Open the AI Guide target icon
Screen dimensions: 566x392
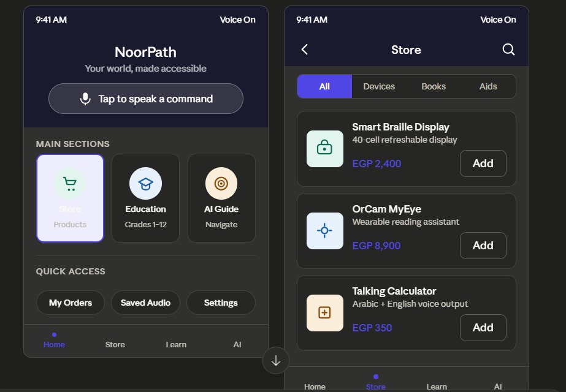click(221, 183)
